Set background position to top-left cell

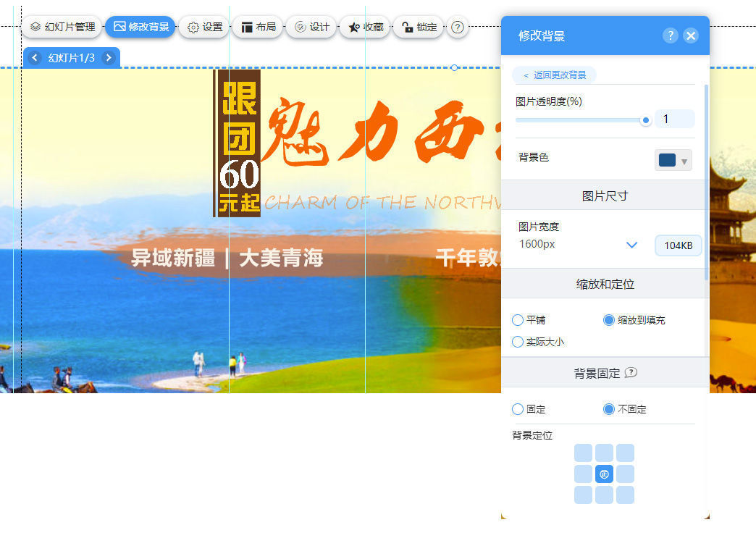(583, 453)
